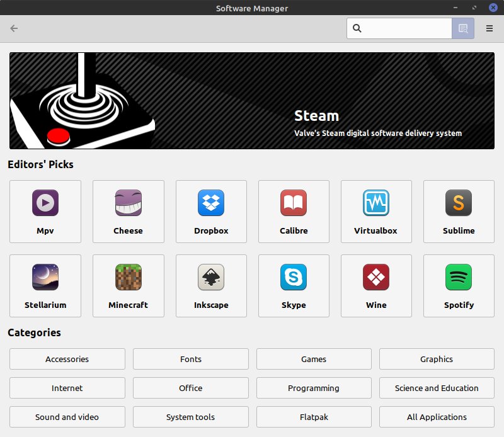Image resolution: width=504 pixels, height=437 pixels.
Task: Toggle search in package descriptions
Action: (463, 28)
